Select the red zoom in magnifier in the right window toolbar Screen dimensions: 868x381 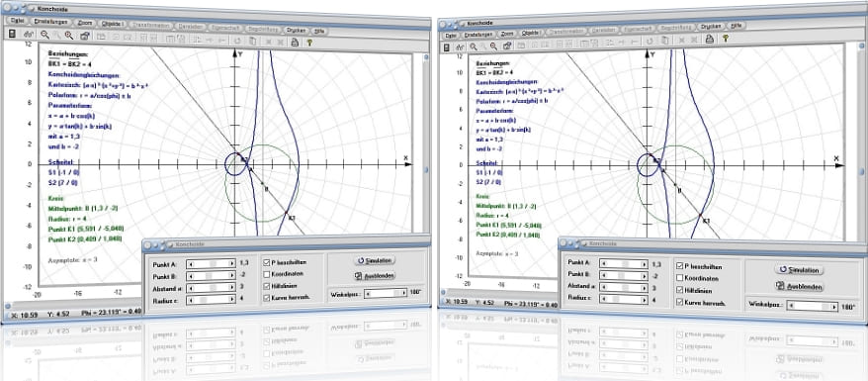point(493,46)
